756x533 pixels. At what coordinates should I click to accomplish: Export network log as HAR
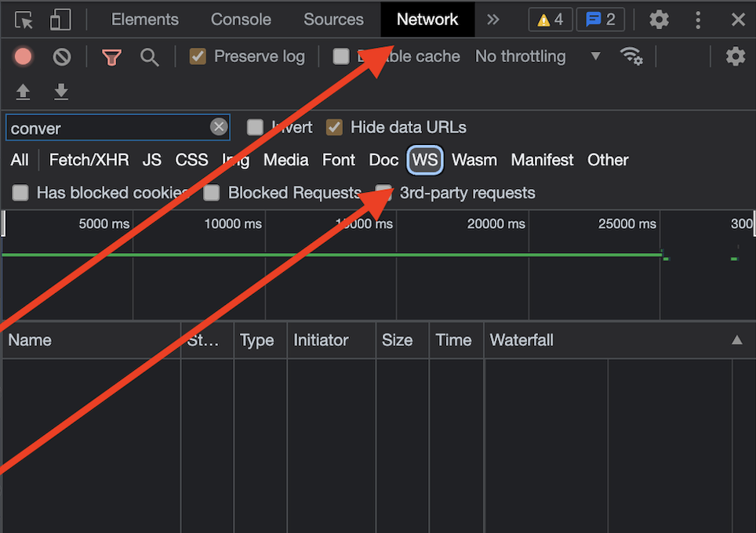pyautogui.click(x=61, y=92)
